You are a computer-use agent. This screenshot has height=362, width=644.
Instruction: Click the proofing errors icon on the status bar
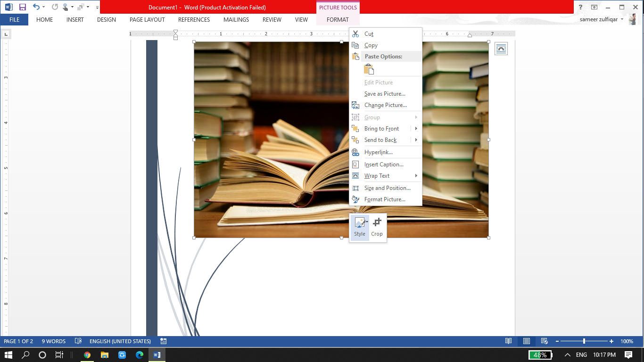78,341
